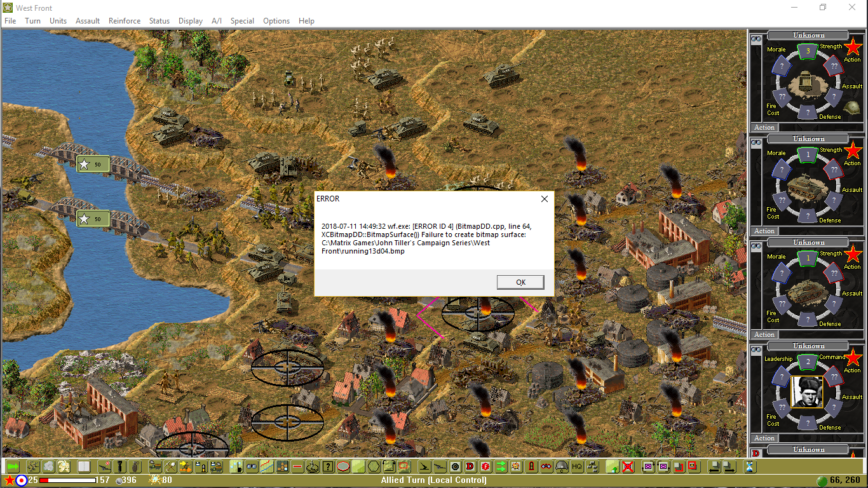Image resolution: width=868 pixels, height=488 pixels.
Task: Click the red octagon F toolbar icon
Action: [485, 466]
